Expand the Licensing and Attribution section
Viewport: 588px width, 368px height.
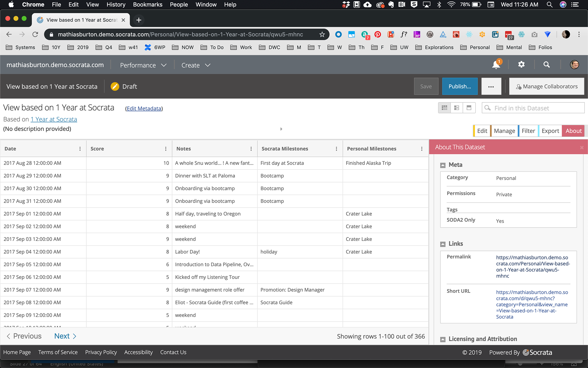[x=443, y=339]
